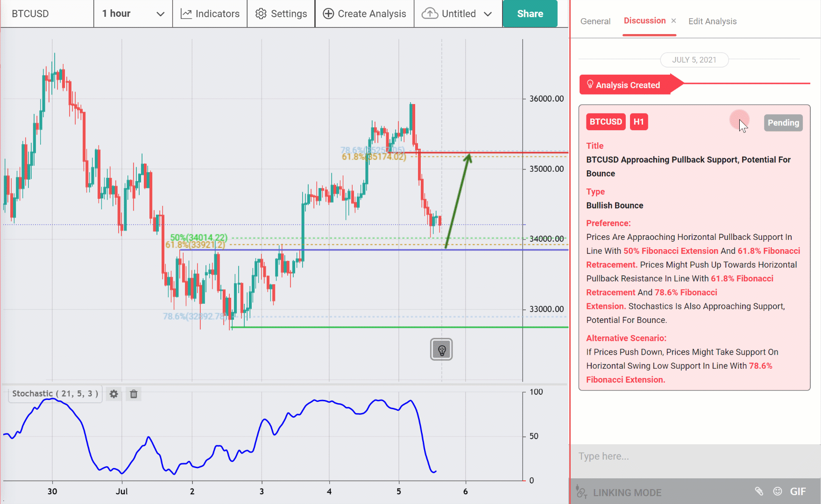The image size is (821, 504).
Task: Select the Discussion tab
Action: (644, 21)
